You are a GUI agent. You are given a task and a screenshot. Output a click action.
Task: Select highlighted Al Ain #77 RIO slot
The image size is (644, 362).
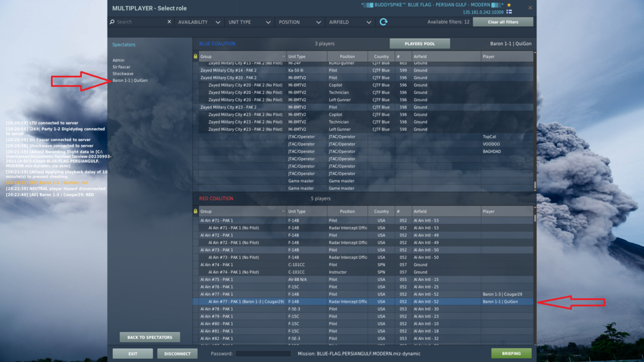(363, 301)
